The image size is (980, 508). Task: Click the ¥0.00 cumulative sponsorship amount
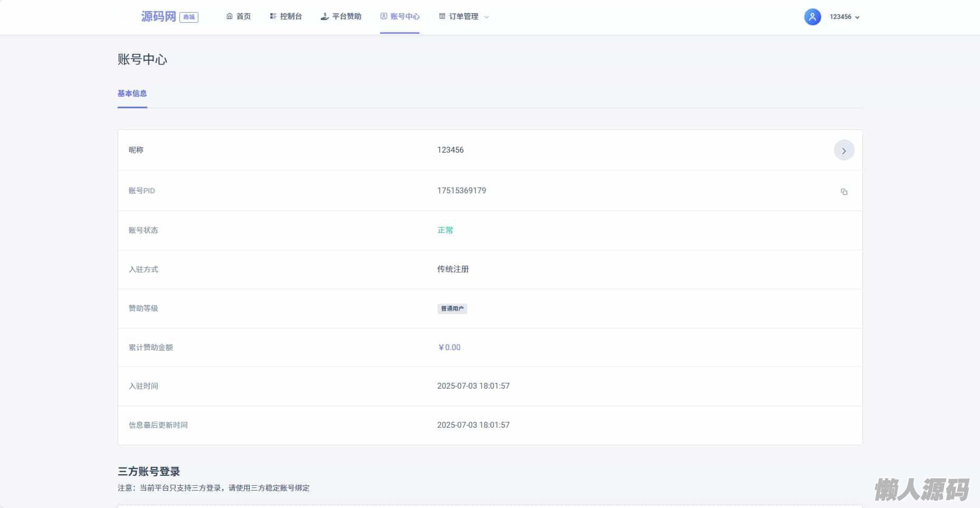click(x=449, y=347)
